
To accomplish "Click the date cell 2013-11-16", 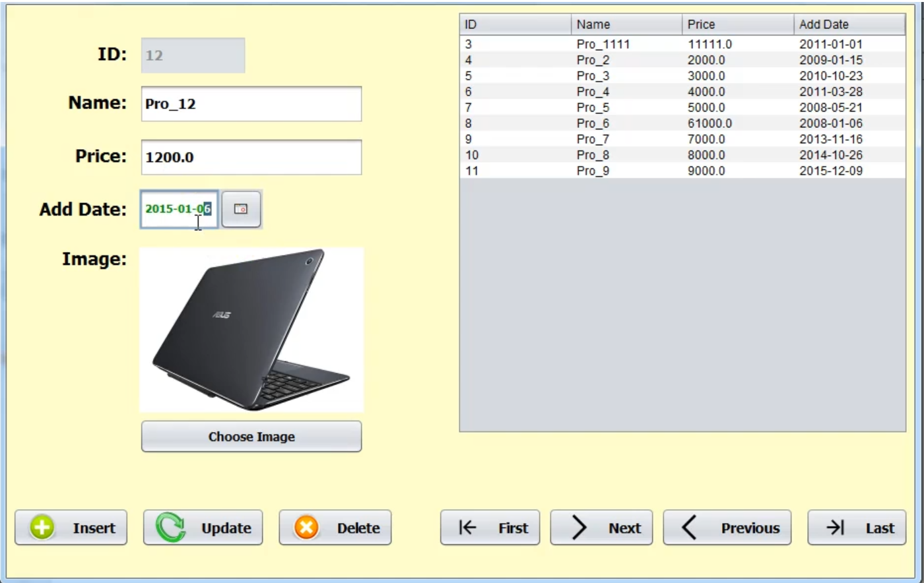I will point(849,139).
